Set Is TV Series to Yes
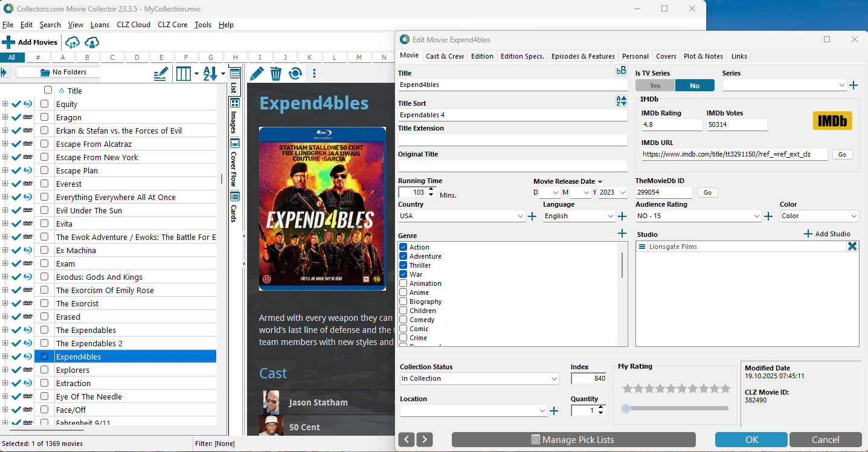 [655, 86]
